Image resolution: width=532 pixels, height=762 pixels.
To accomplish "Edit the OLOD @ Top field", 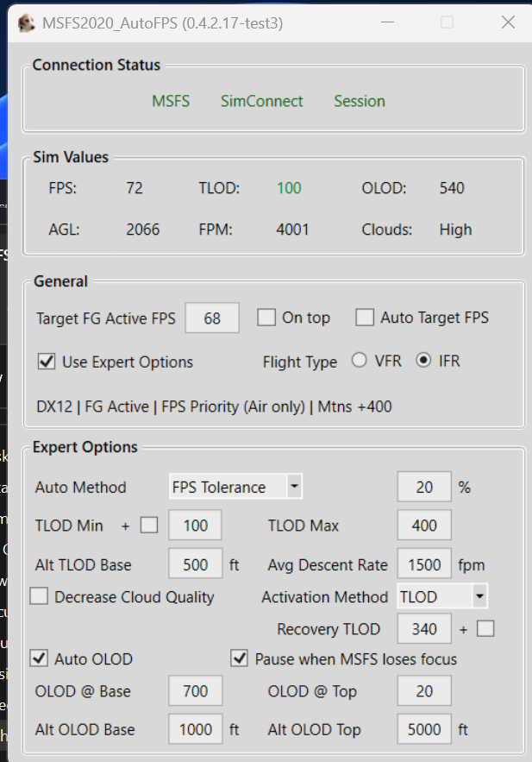I will coord(424,690).
